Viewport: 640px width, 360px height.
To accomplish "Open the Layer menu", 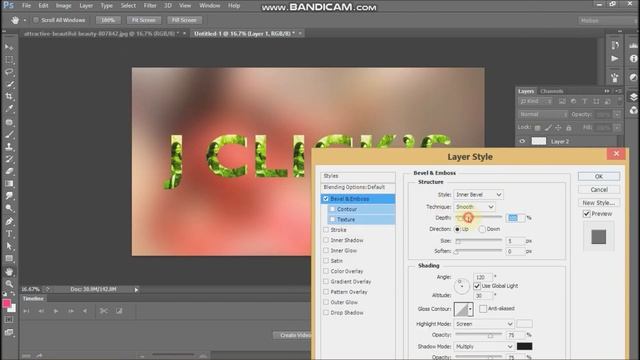I will 86,6.
